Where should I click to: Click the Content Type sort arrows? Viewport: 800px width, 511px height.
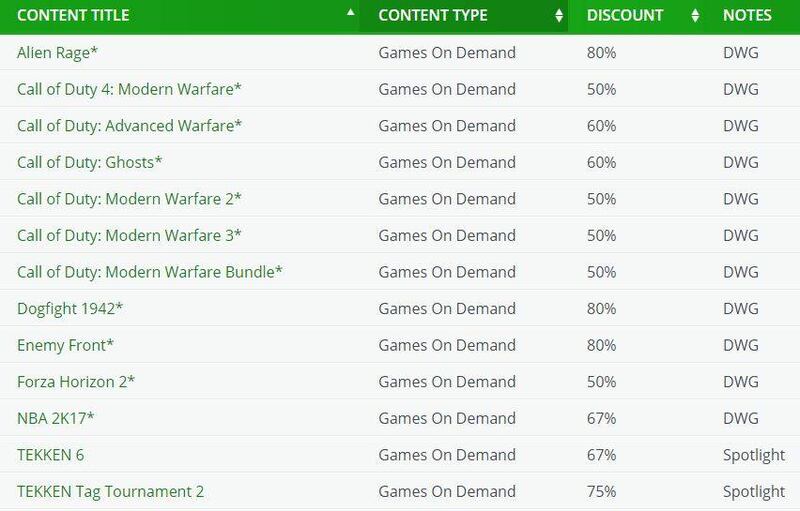click(x=558, y=16)
